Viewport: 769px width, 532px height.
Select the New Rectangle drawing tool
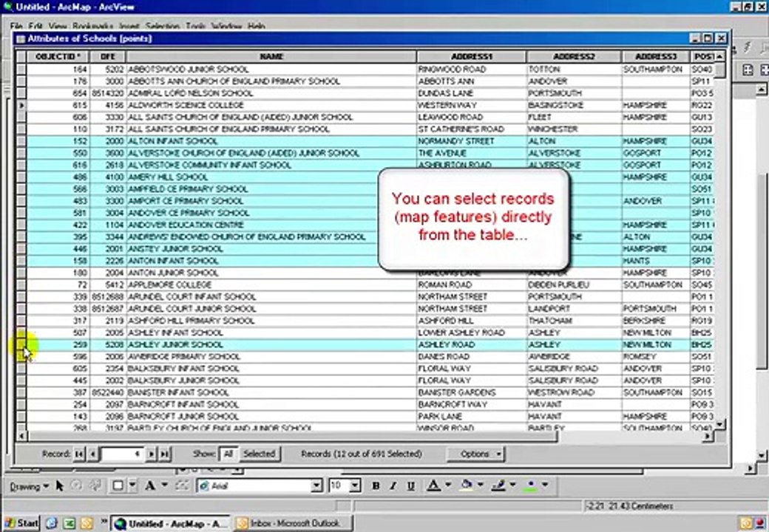118,485
